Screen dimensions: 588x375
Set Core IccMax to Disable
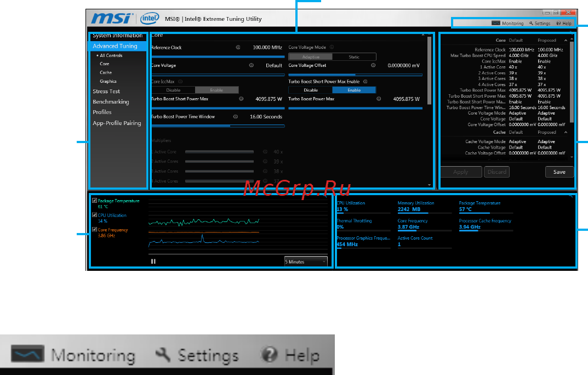[173, 90]
